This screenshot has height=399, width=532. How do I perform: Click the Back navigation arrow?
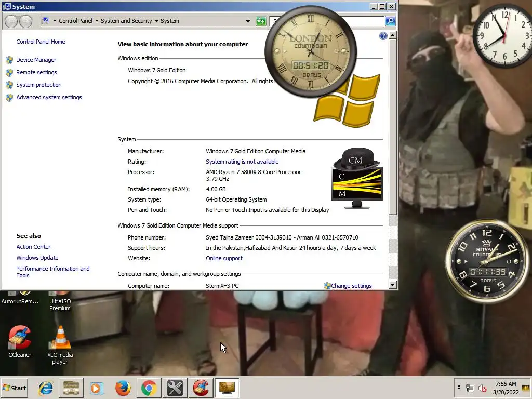[11, 21]
